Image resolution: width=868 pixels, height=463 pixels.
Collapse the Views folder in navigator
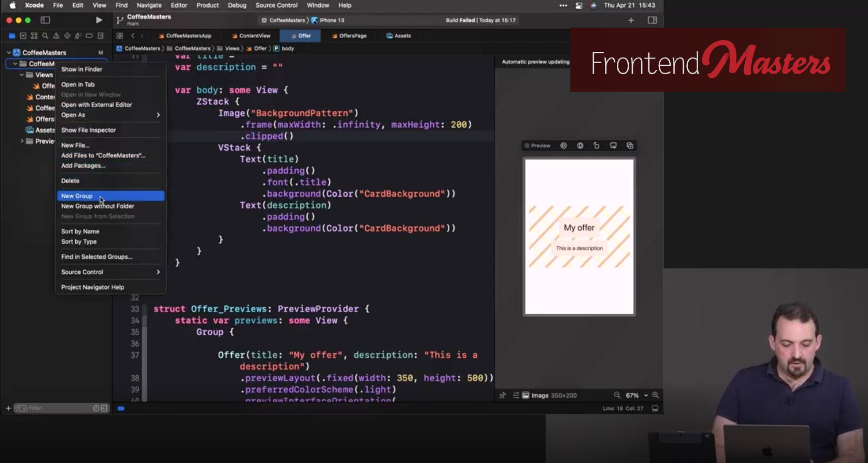pyautogui.click(x=22, y=75)
